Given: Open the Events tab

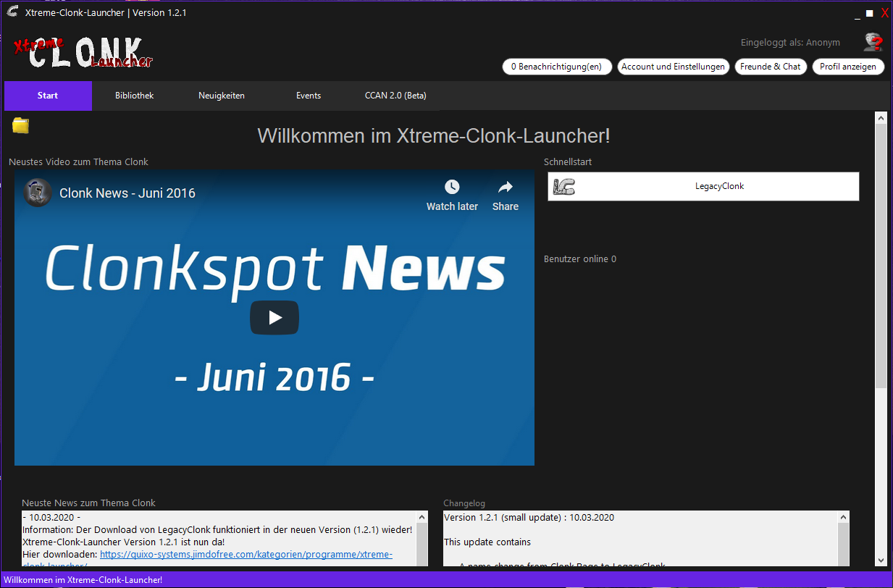Looking at the screenshot, I should click(309, 96).
